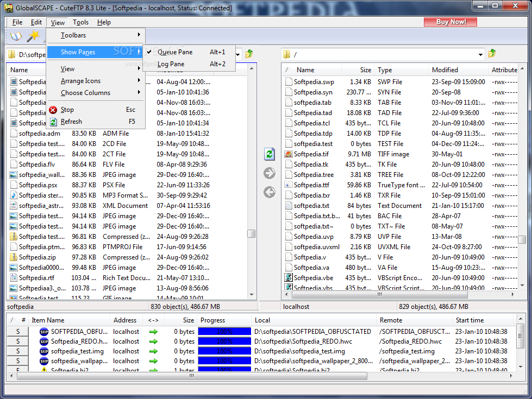Click softpedia_wall... JPEG image icon

(x=14, y=175)
